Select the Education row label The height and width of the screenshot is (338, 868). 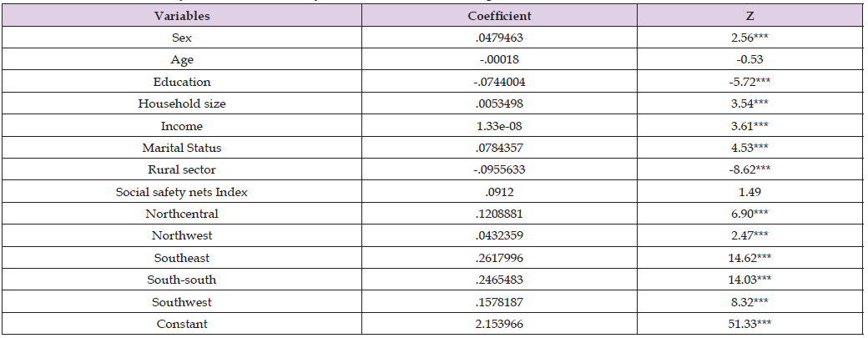pyautogui.click(x=182, y=82)
